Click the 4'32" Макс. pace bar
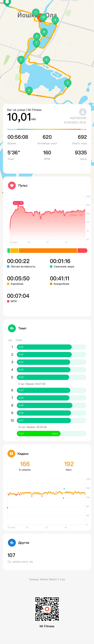Viewport: 94px width, 644px height. coord(39,434)
